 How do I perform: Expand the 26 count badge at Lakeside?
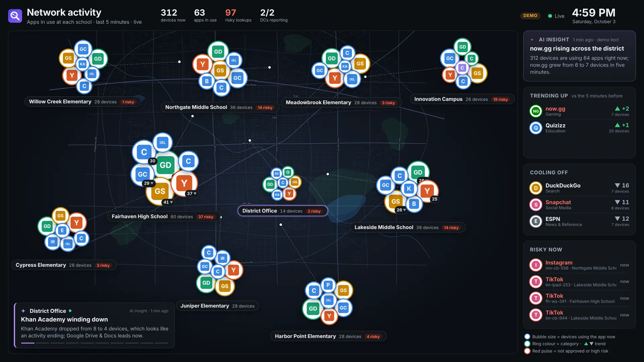[401, 210]
